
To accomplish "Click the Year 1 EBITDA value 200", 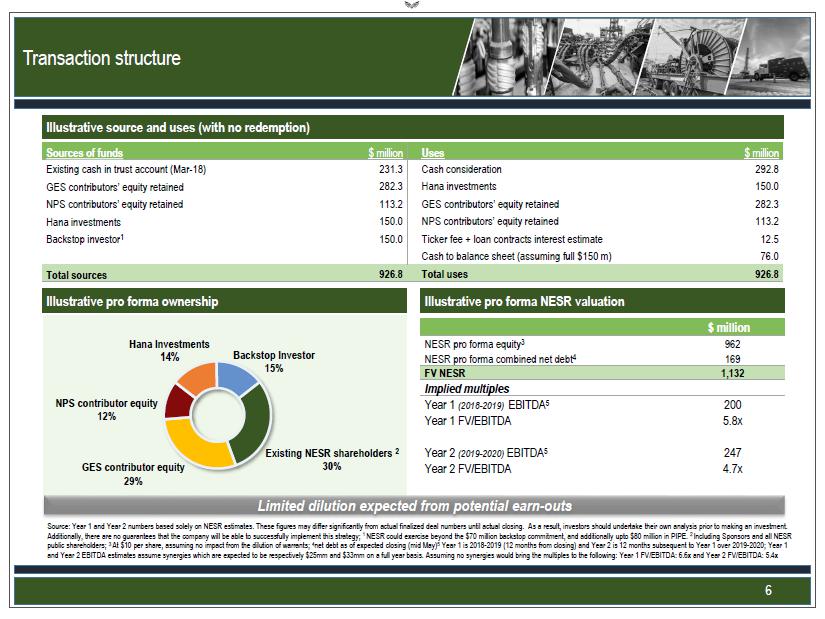I will point(732,405).
